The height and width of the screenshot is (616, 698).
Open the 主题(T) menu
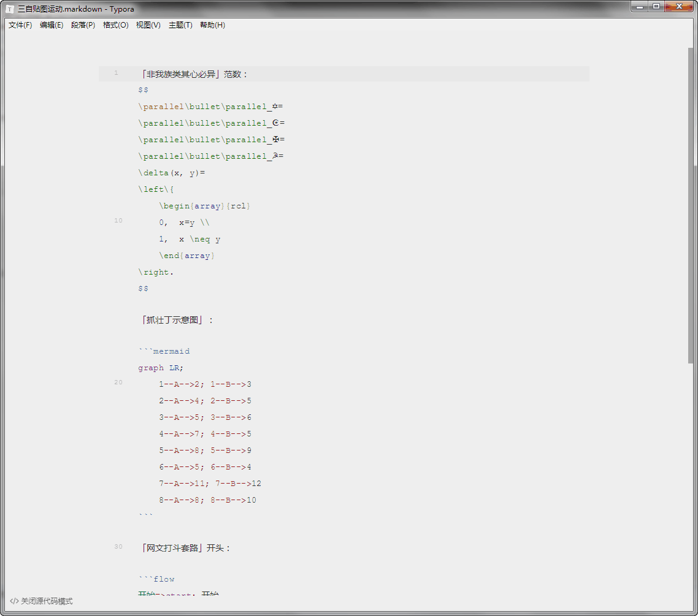180,25
